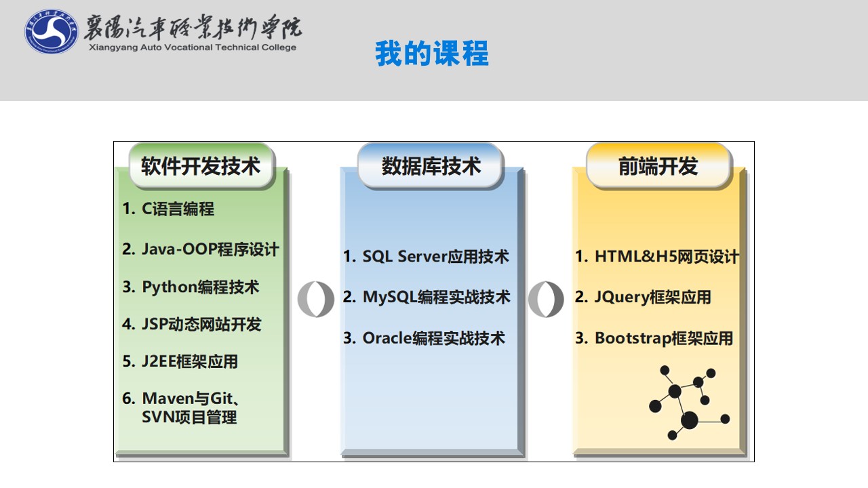Select Python编程技术 course item
Viewport: 868px width, 488px height.
tap(191, 287)
